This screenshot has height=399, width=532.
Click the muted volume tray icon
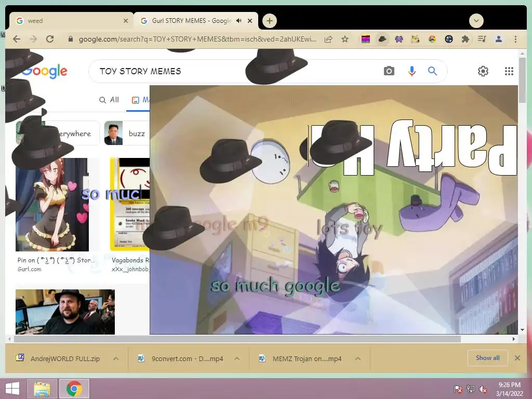[483, 389]
